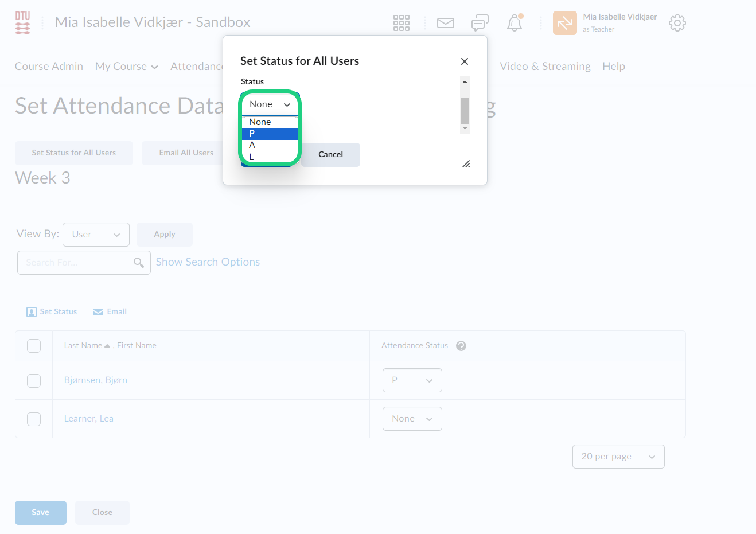The image size is (756, 534).
Task: Open the admin tools gear icon
Action: (677, 23)
